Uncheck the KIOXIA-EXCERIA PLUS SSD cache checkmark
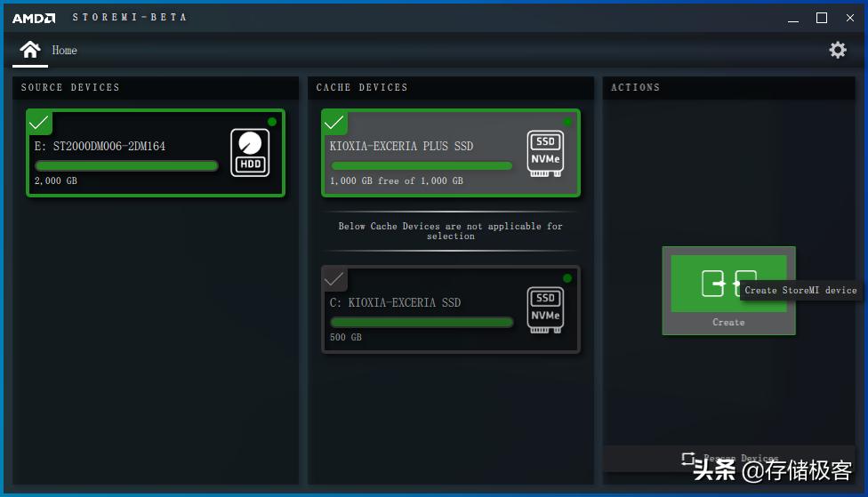This screenshot has width=868, height=497. coord(334,123)
